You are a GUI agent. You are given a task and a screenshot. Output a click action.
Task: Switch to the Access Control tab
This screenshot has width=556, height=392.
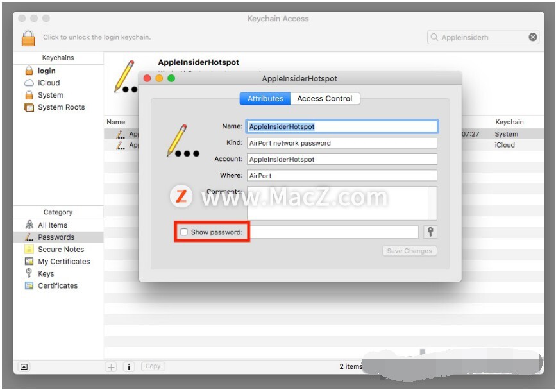click(x=324, y=98)
